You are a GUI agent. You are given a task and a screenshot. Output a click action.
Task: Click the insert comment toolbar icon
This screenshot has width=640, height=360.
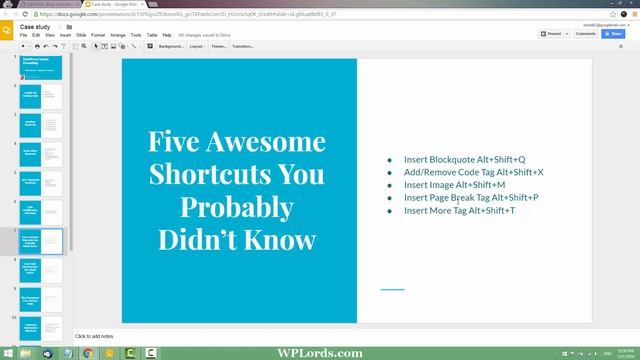point(150,47)
